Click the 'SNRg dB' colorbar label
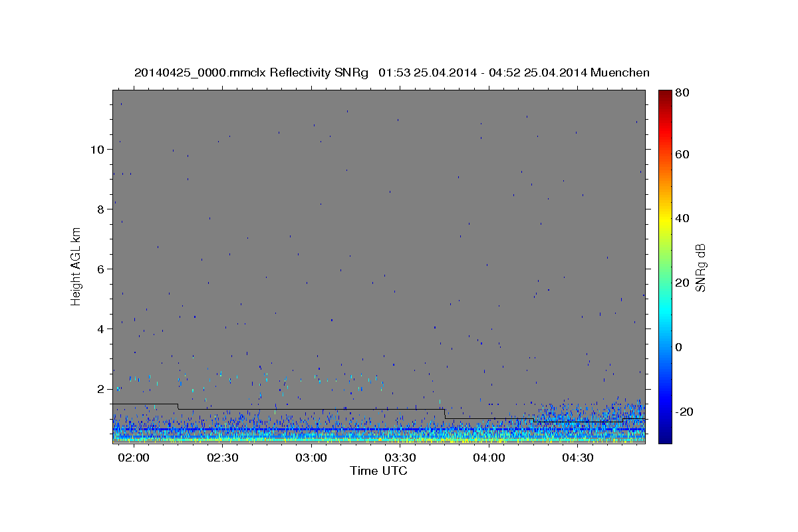798x532 pixels. pyautogui.click(x=700, y=268)
